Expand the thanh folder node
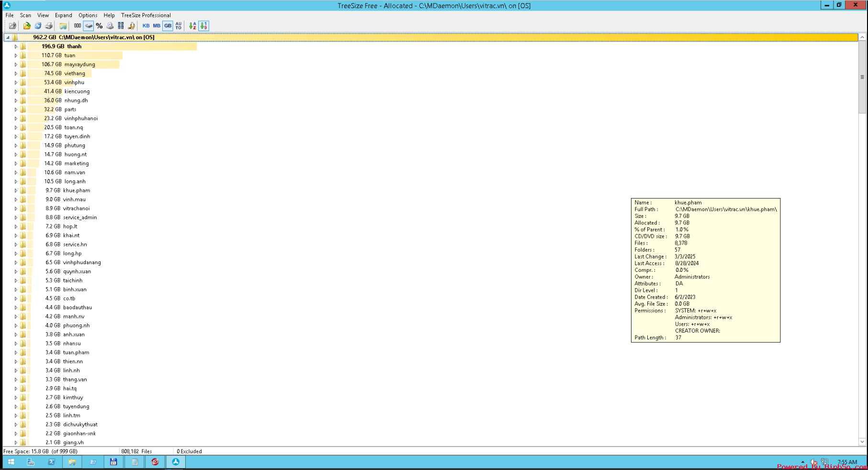Screen dimensions: 868x470 (16, 46)
